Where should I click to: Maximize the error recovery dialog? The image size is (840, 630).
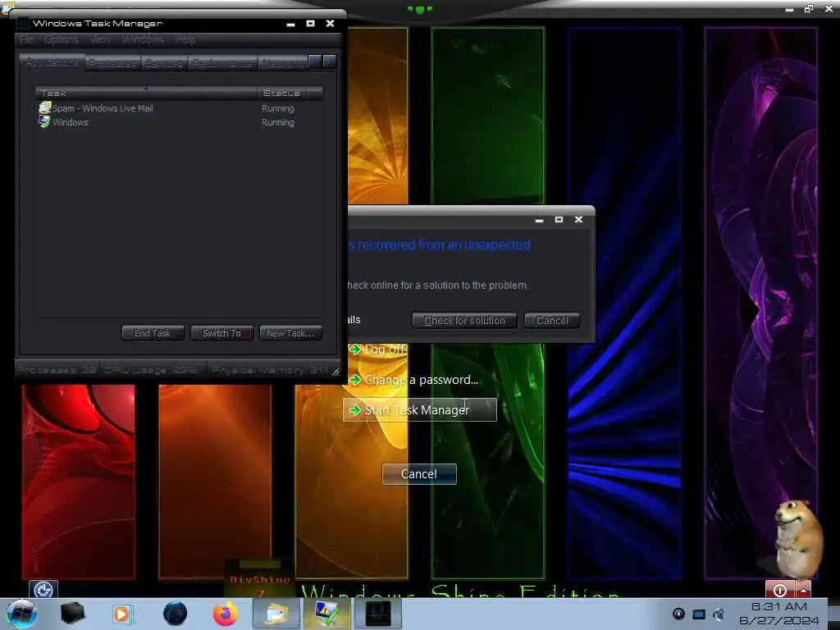[x=559, y=220]
